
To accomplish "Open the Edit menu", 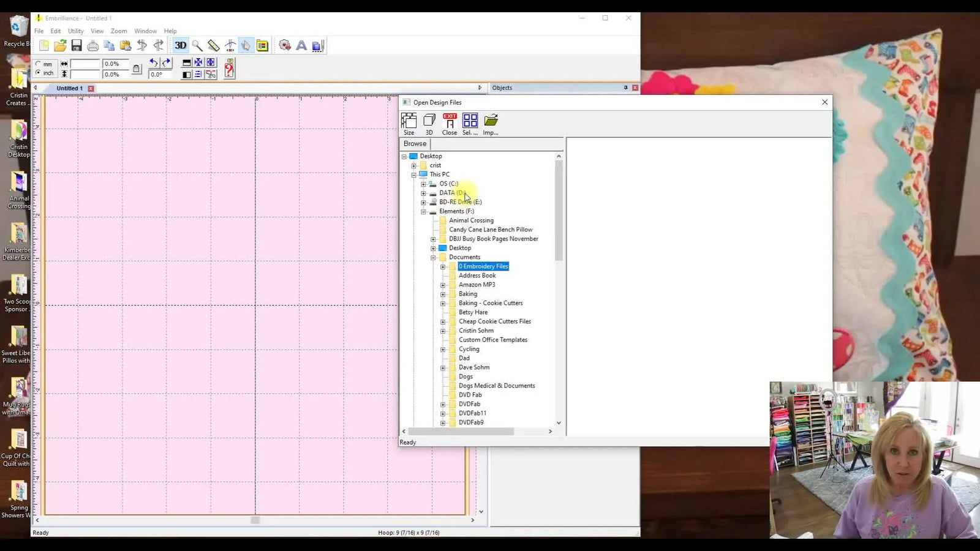I will point(56,31).
